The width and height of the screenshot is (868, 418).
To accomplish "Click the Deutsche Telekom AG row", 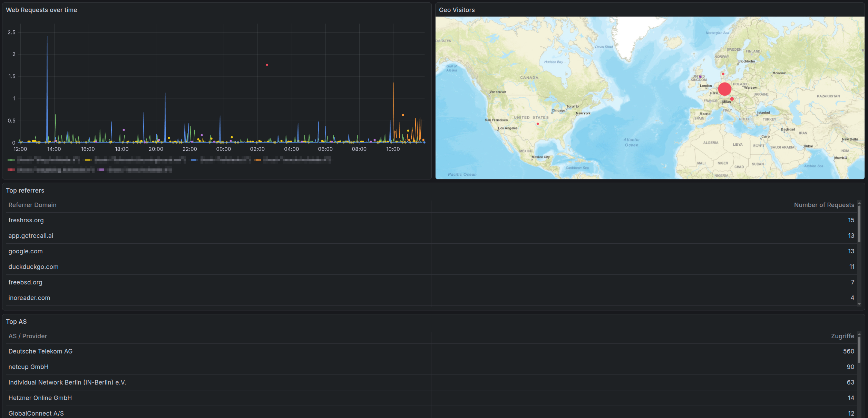I will (x=40, y=351).
